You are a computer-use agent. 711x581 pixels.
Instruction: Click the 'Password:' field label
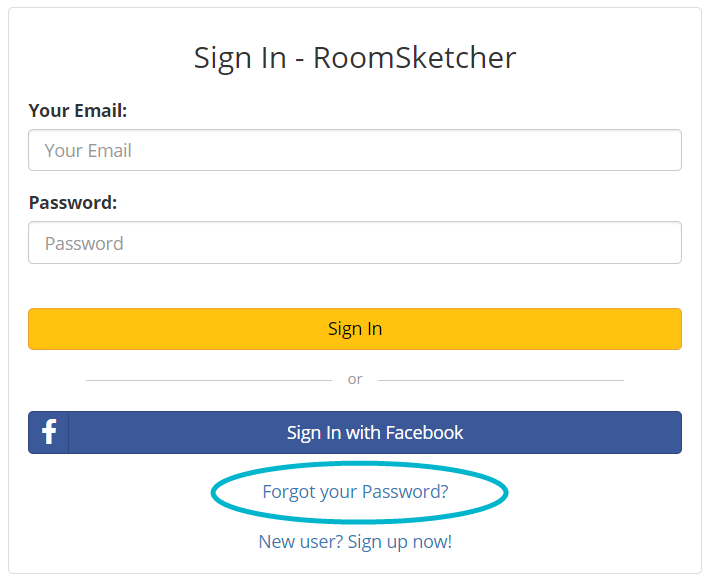tap(73, 203)
